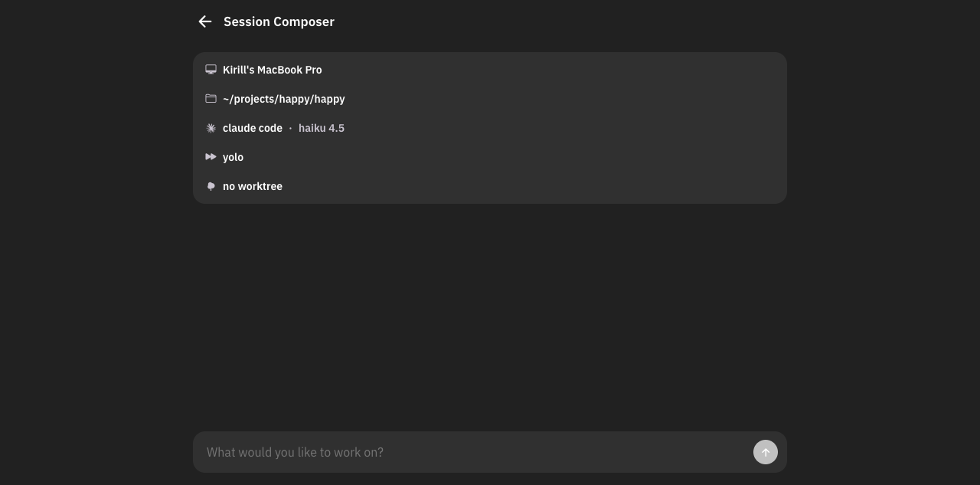The image size is (980, 485).
Task: Change the no worktree option
Action: click(253, 186)
